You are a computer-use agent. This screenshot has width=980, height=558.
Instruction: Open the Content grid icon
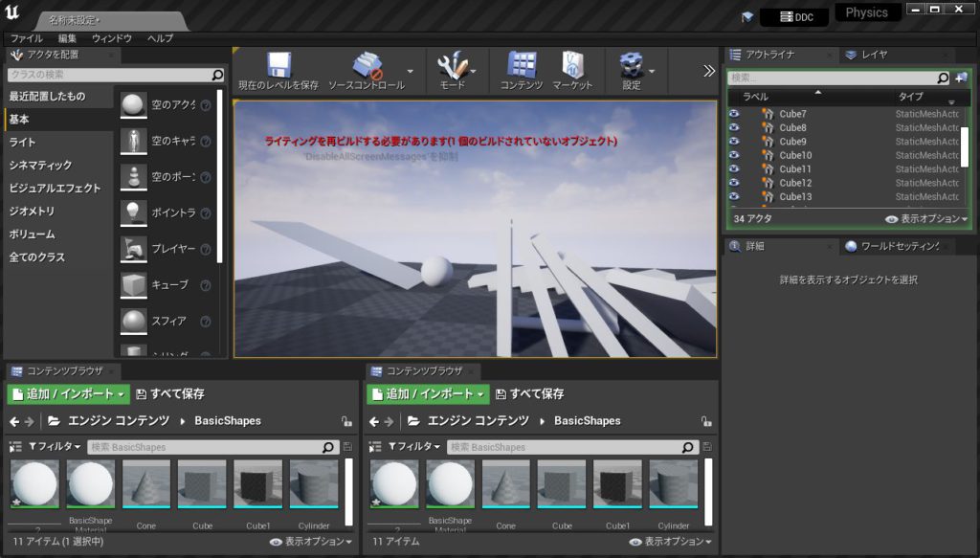tap(522, 65)
